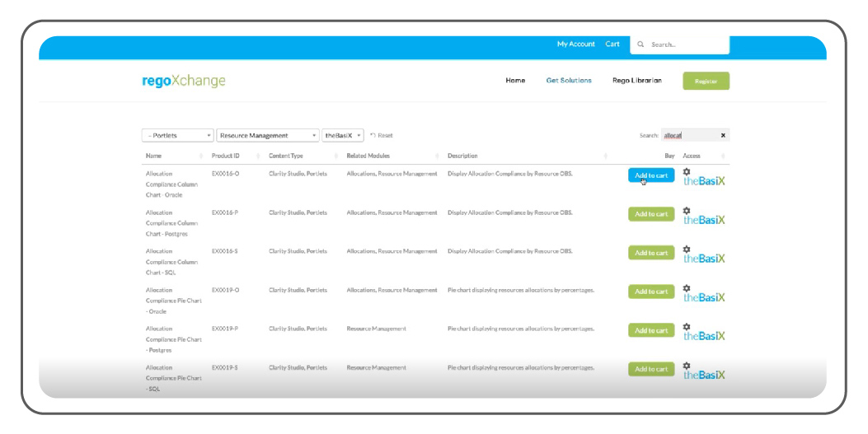Viewport: 868px width, 434px height.
Task: Click the regoXchange logo
Action: click(184, 81)
